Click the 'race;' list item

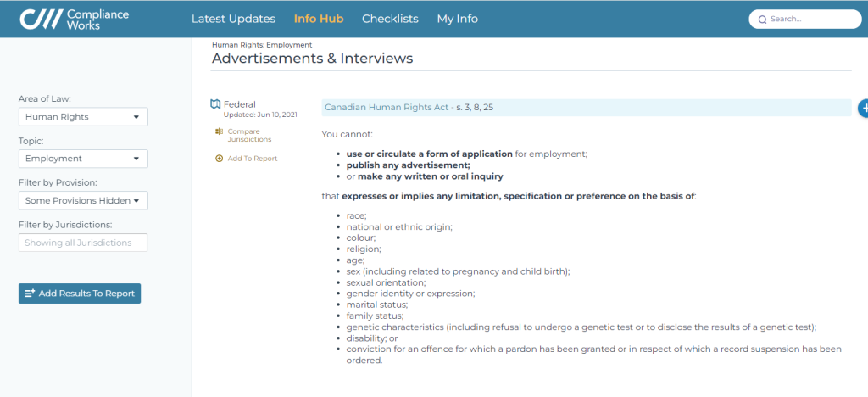coord(357,215)
